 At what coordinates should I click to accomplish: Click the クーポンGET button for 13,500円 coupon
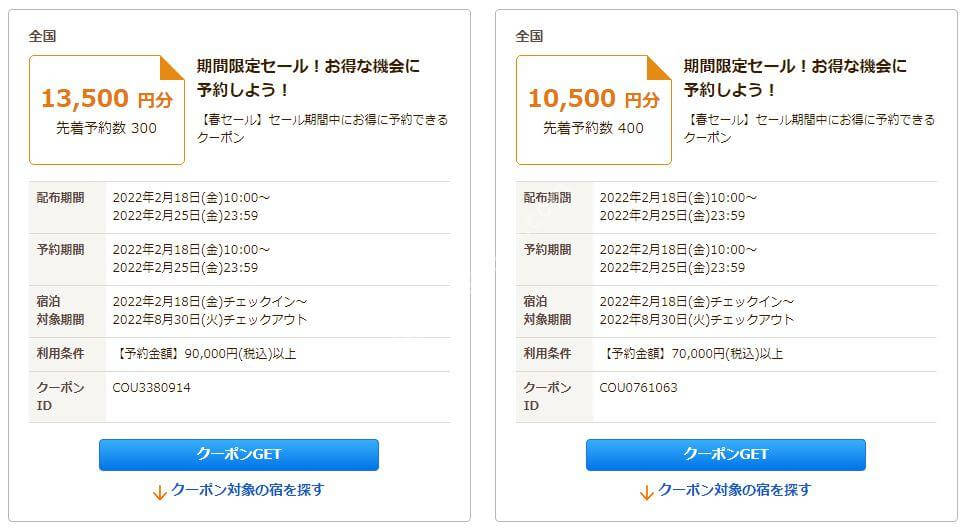pos(238,455)
